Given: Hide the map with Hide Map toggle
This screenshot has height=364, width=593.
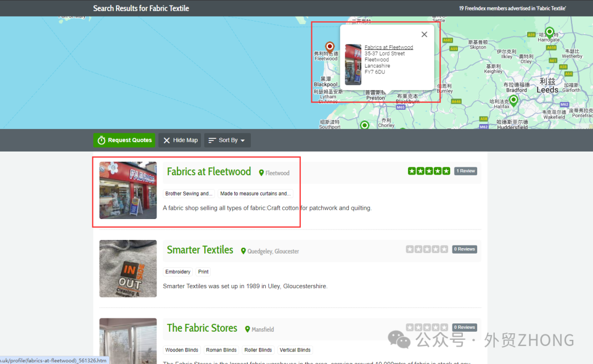Looking at the screenshot, I should pos(180,141).
